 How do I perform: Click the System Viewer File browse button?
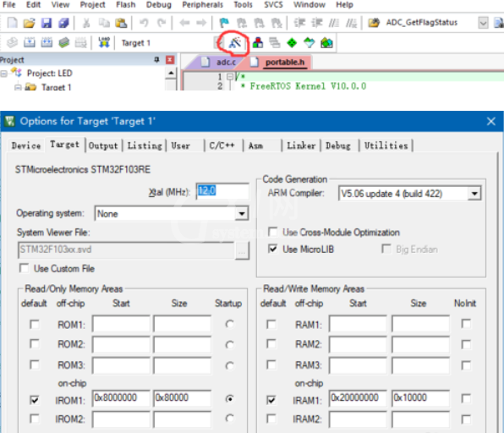coord(242,250)
